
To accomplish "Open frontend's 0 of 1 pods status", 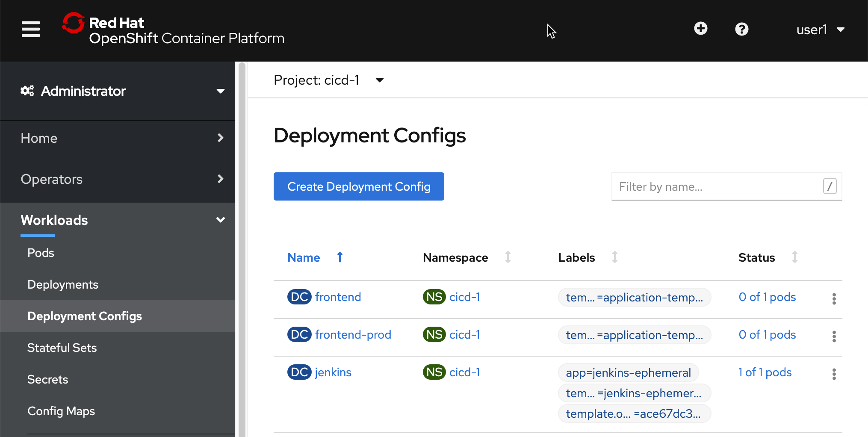I will coord(767,297).
